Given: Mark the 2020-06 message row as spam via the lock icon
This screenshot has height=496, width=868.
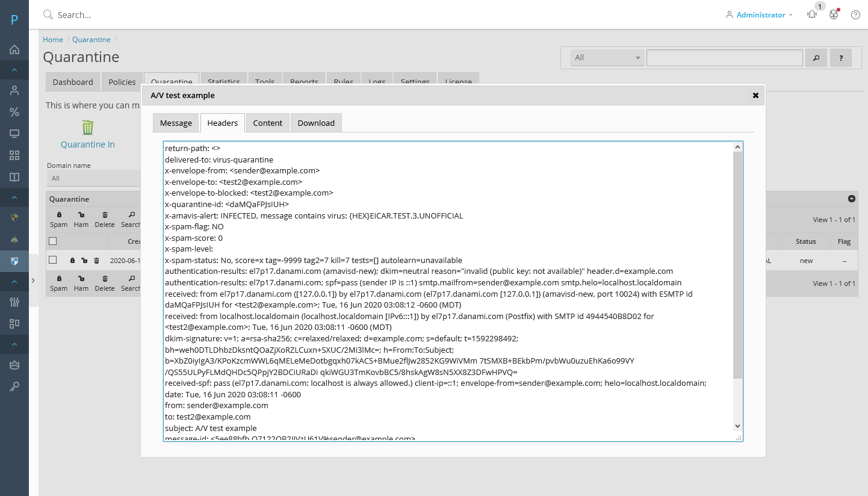Looking at the screenshot, I should 72,261.
